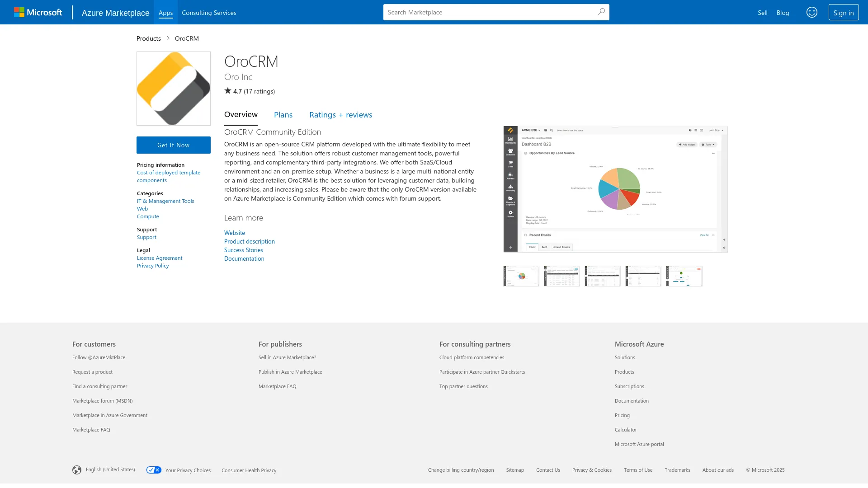The height and width of the screenshot is (488, 868).
Task: Click the search magnifier icon
Action: pos(601,12)
